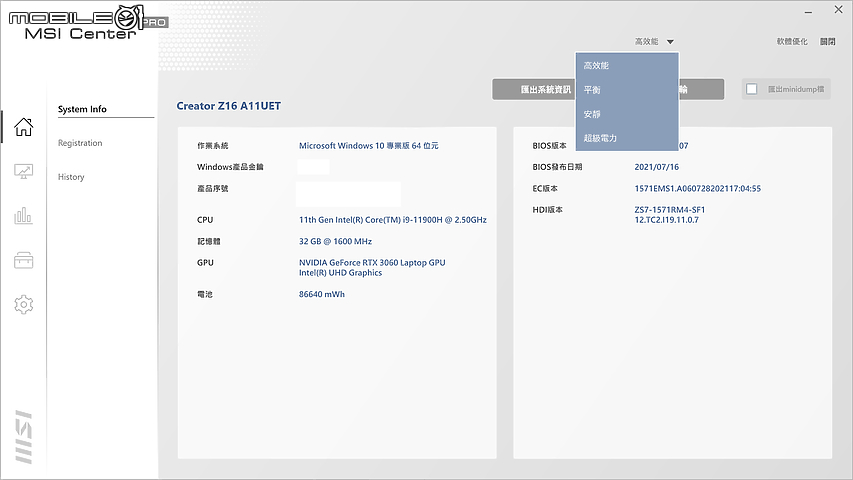Click the 12.TC2.I19.11.0.7 value
This screenshot has width=853, height=480.
pyautogui.click(x=666, y=220)
